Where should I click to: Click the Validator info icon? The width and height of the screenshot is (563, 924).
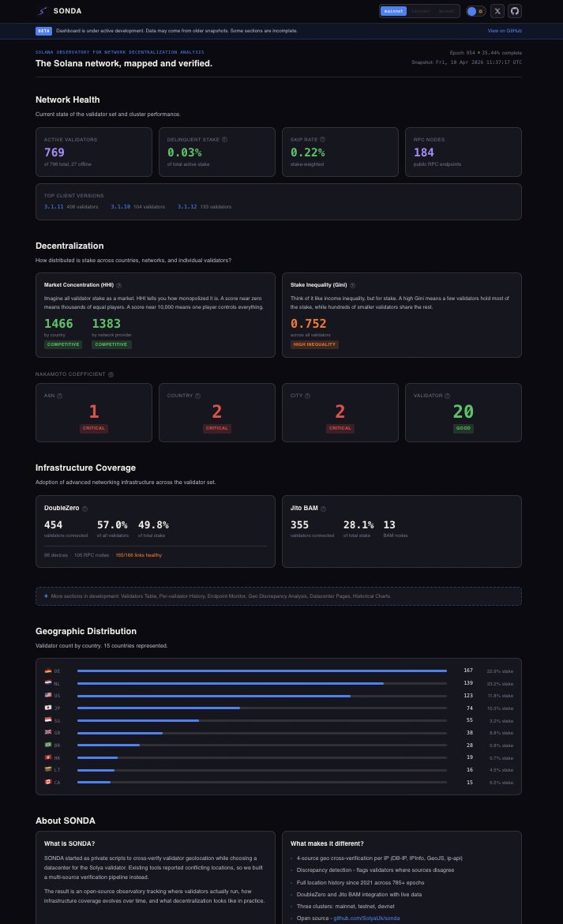pos(448,396)
